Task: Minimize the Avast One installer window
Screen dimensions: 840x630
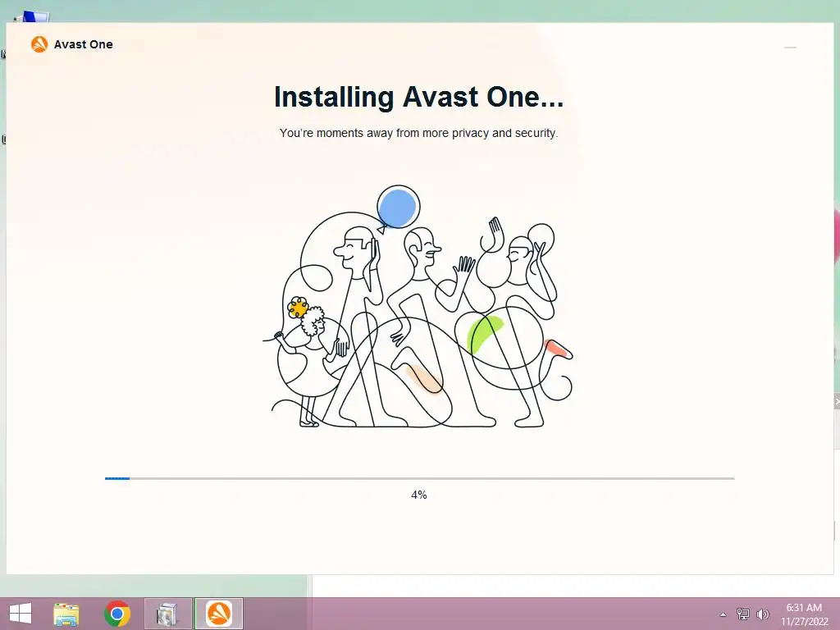Action: click(790, 48)
